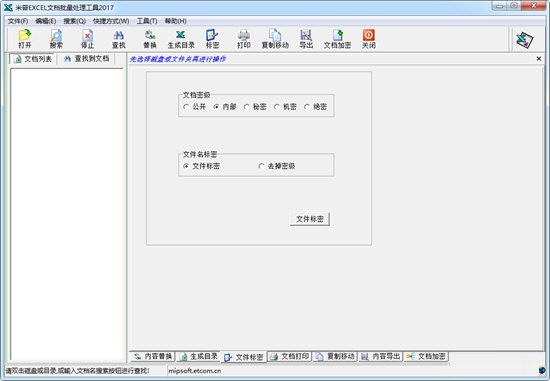The image size is (550, 381).
Task: Switch to the 查找到文档 tab
Action: coord(86,59)
